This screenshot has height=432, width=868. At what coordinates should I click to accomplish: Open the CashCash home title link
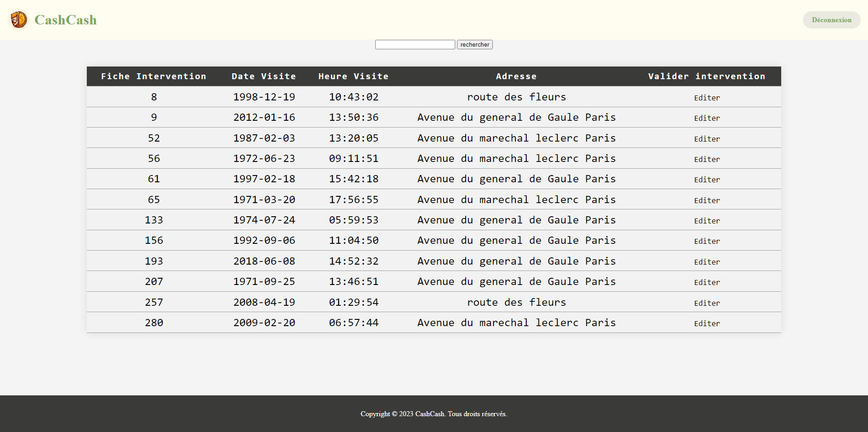[x=66, y=20]
